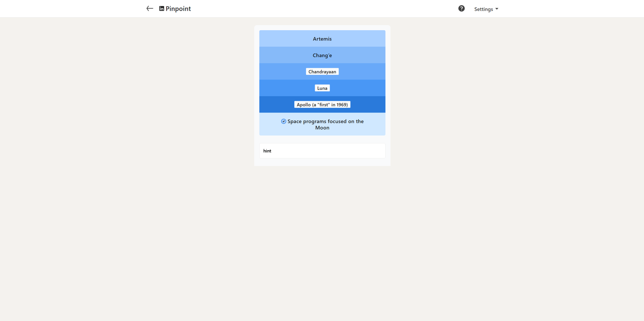
Task: Click the Chandrayaan white label
Action: pyautogui.click(x=322, y=72)
